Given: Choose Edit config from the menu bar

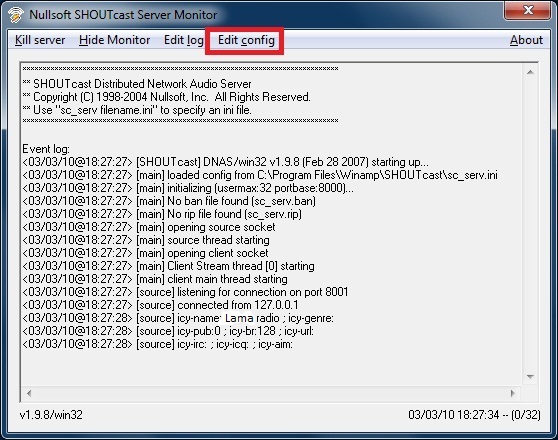Looking at the screenshot, I should tap(246, 40).
